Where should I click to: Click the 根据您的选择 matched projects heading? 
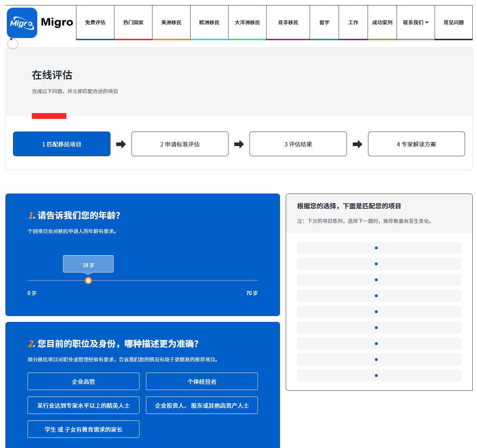pos(349,206)
